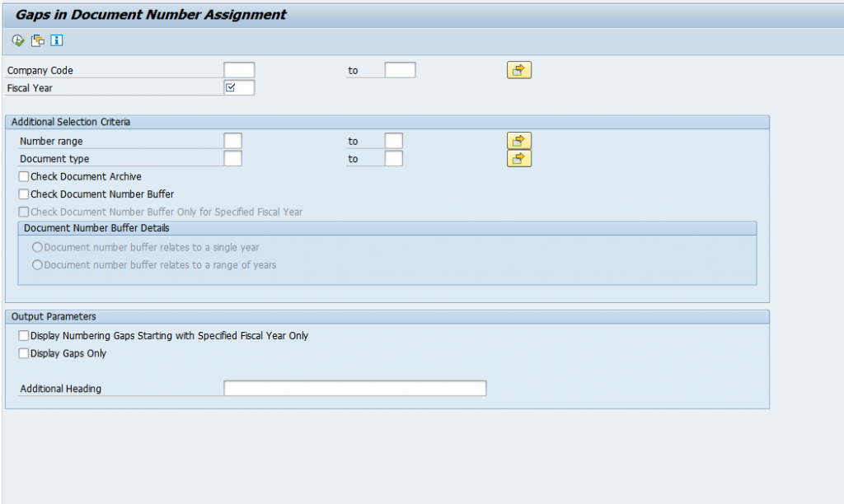This screenshot has height=504, width=844.
Task: Click the Get Variant icon
Action: (38, 40)
